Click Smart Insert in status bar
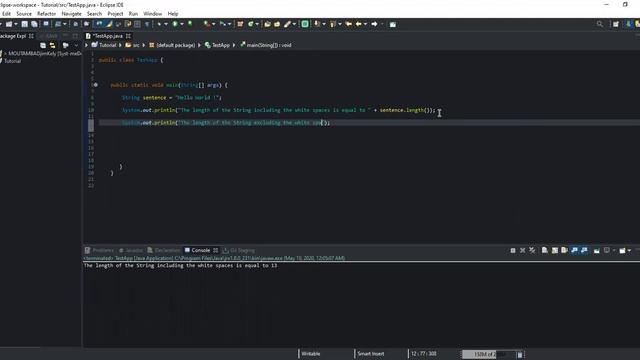 pyautogui.click(x=371, y=354)
